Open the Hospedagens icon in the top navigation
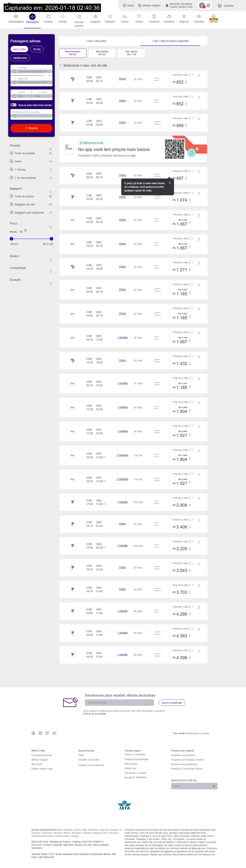 coord(16,17)
